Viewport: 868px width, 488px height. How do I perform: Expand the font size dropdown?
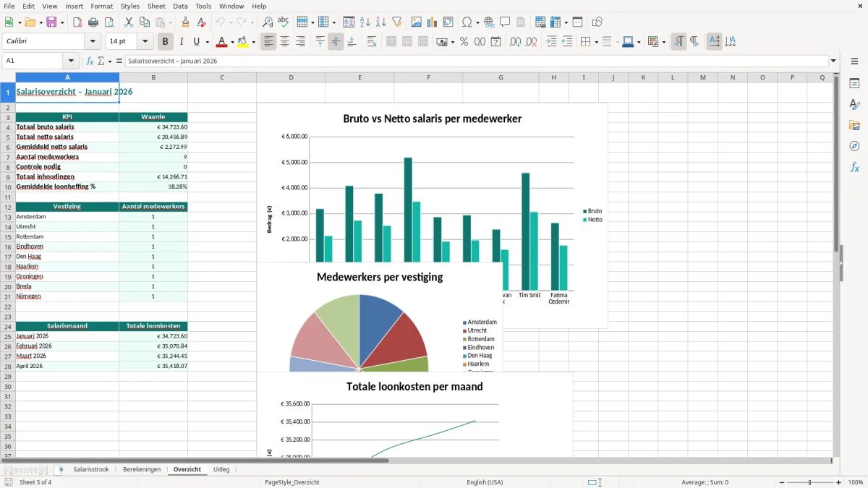[x=145, y=42]
